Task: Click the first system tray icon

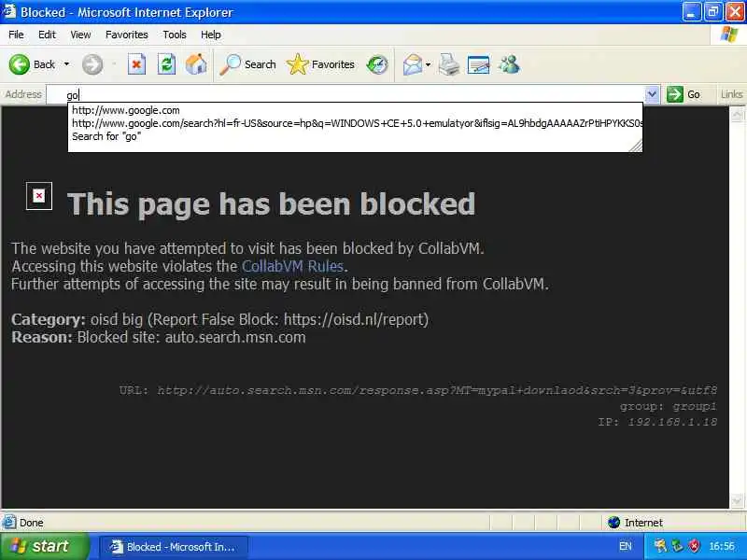Action: 660,546
